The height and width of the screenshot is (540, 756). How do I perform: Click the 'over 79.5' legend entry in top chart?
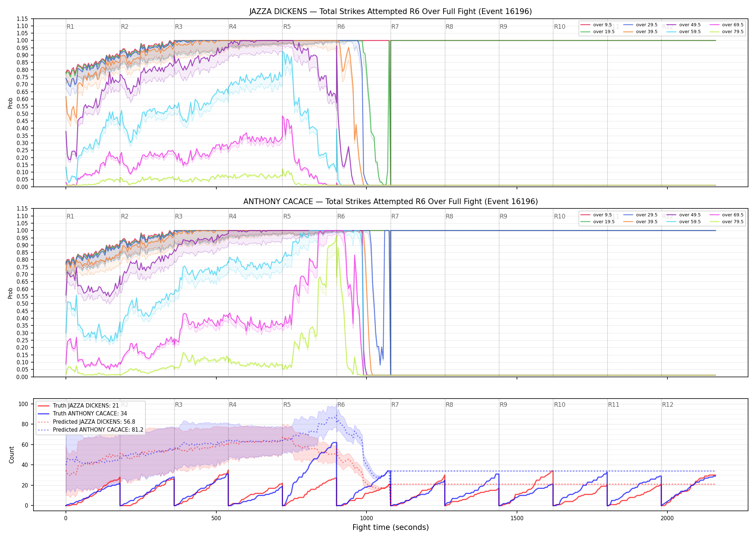click(726, 32)
